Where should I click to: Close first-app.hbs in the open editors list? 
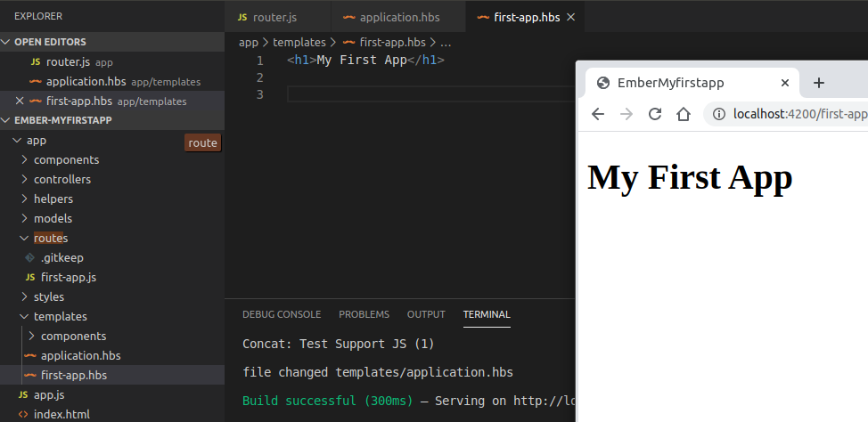[x=20, y=101]
